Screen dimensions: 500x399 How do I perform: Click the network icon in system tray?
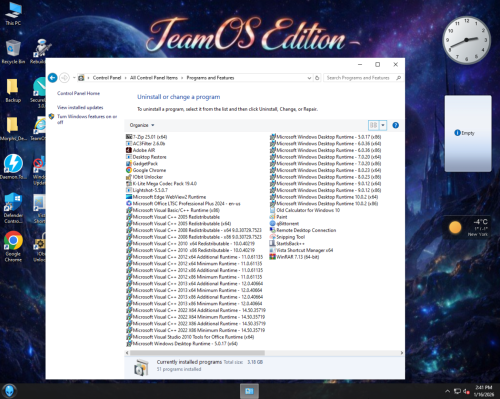[x=458, y=391]
